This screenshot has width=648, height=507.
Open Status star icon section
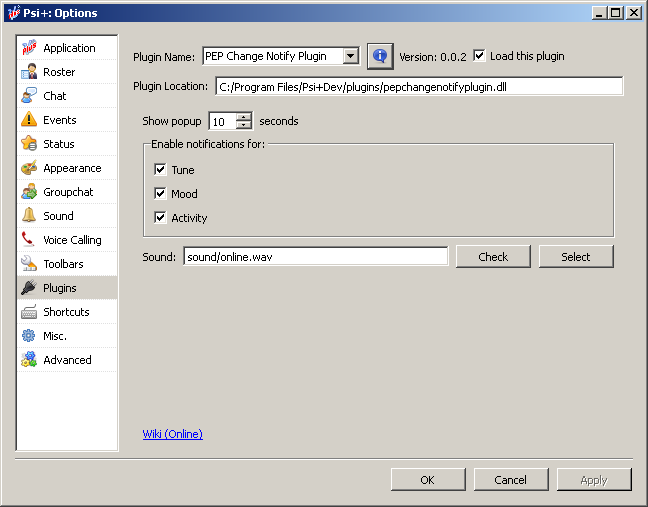click(x=29, y=144)
